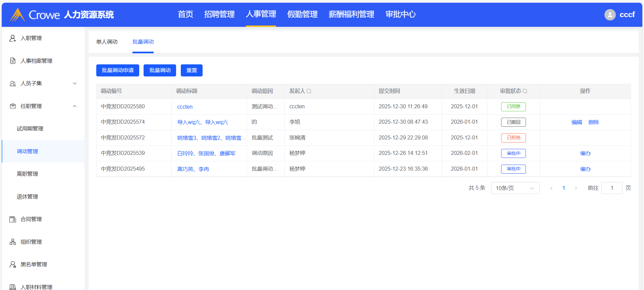Screen dimensions: 644x290
Task: Collapse the 任职管理 sidebar menu
Action: pyautogui.click(x=75, y=106)
